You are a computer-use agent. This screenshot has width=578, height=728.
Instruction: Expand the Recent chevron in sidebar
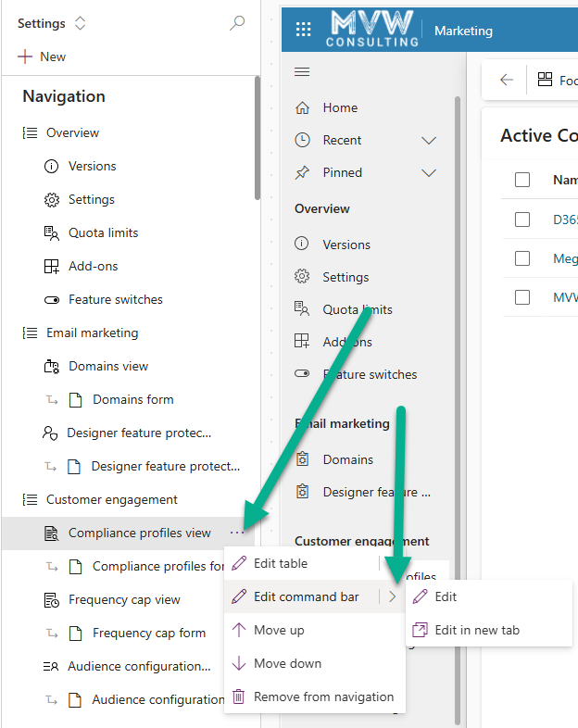tap(428, 140)
